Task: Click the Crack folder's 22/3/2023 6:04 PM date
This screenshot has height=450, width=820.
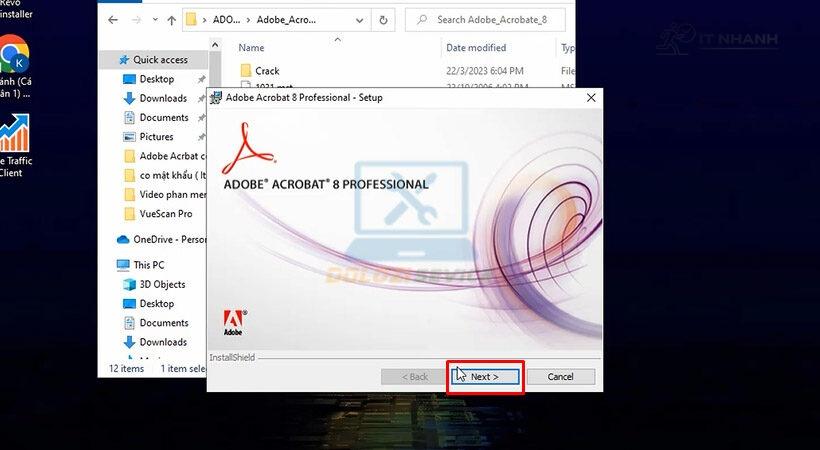Action: coord(485,71)
